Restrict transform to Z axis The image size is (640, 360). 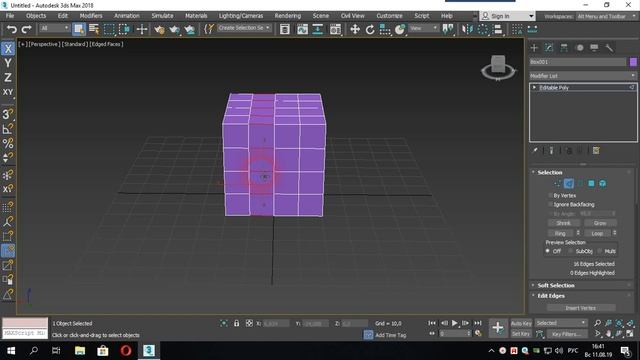8,78
